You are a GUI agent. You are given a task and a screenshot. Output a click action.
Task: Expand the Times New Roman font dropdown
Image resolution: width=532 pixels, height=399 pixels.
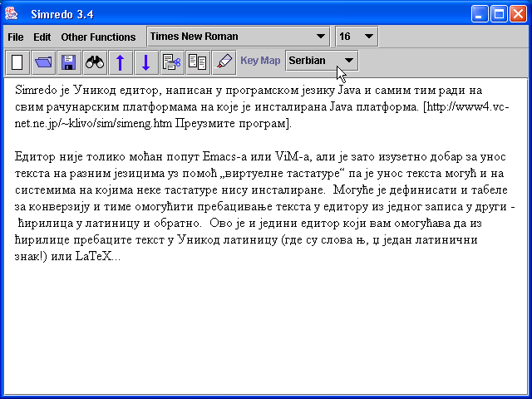pyautogui.click(x=321, y=37)
